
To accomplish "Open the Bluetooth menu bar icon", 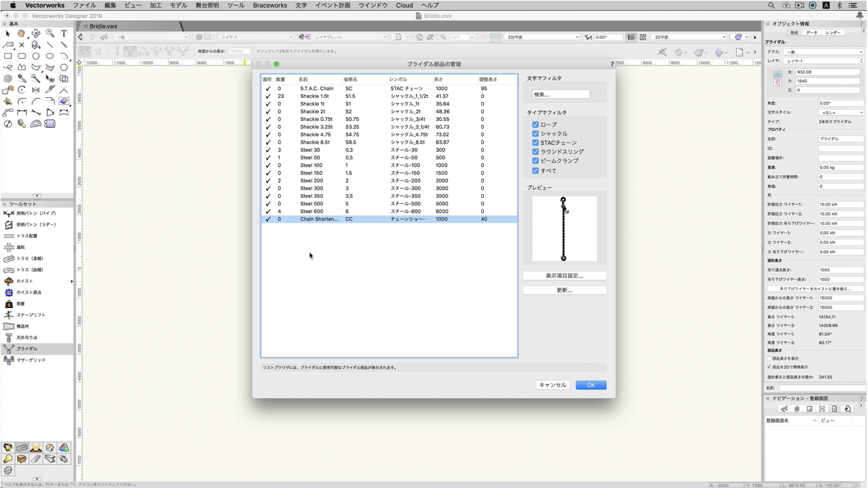I will click(839, 5).
